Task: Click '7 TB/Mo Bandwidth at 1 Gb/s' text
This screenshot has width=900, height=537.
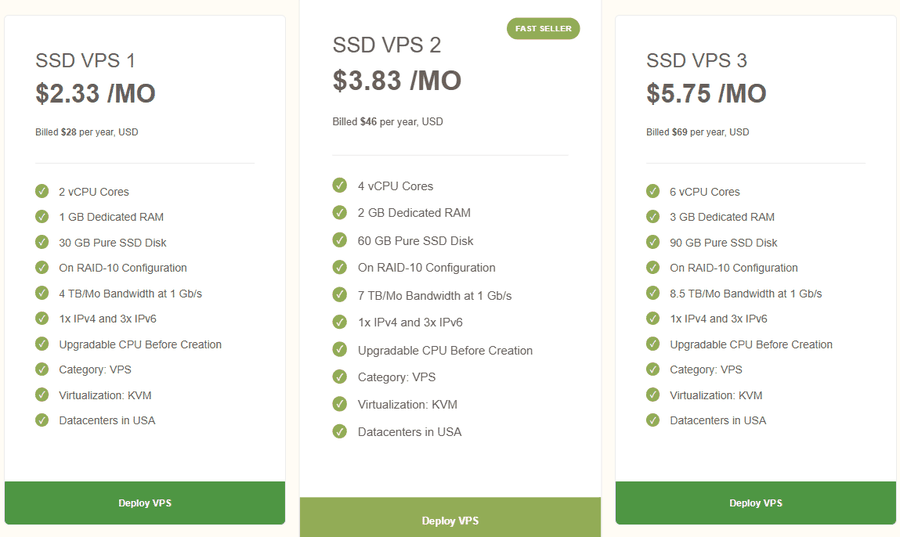Action: click(x=435, y=296)
